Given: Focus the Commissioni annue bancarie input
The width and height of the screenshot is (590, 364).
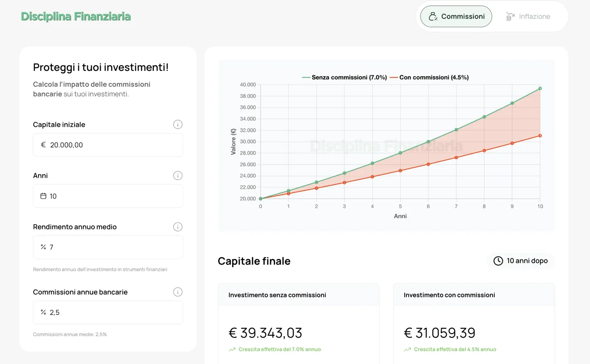Looking at the screenshot, I should 108,312.
